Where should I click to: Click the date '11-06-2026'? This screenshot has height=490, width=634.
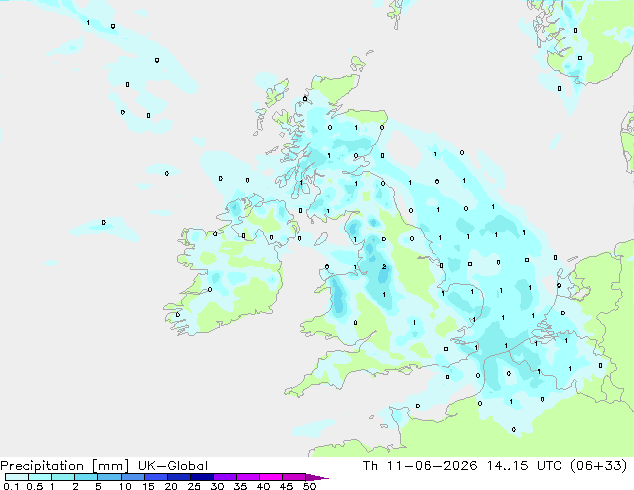(x=432, y=466)
